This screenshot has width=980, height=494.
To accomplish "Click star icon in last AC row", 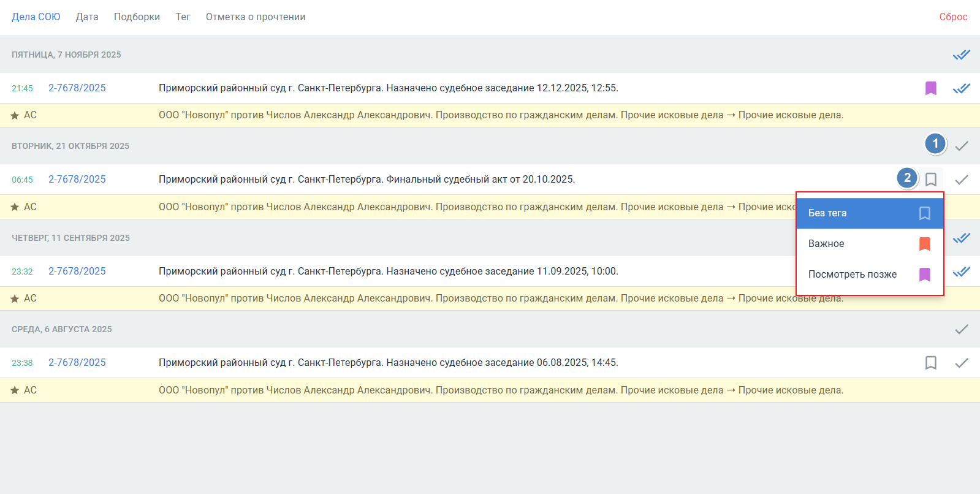I will (x=15, y=390).
